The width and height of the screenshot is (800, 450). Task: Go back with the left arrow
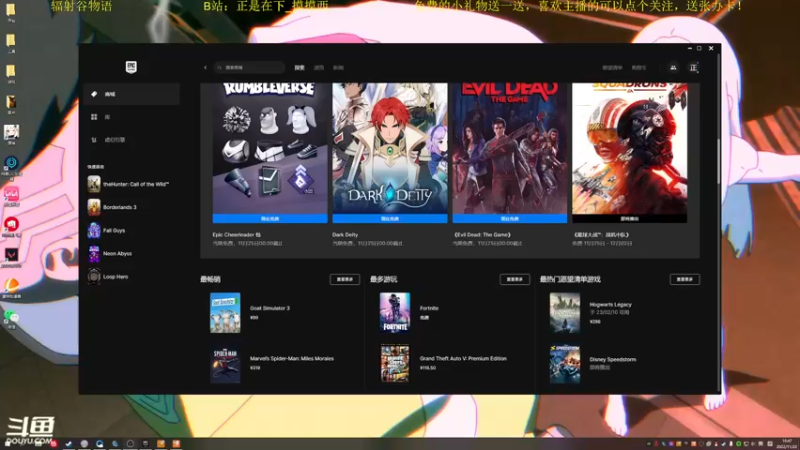[x=205, y=67]
